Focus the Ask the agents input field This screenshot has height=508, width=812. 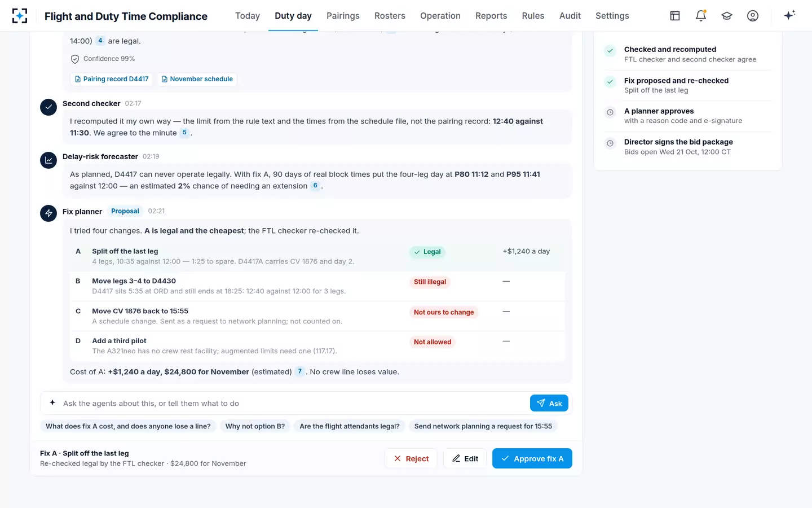click(293, 403)
